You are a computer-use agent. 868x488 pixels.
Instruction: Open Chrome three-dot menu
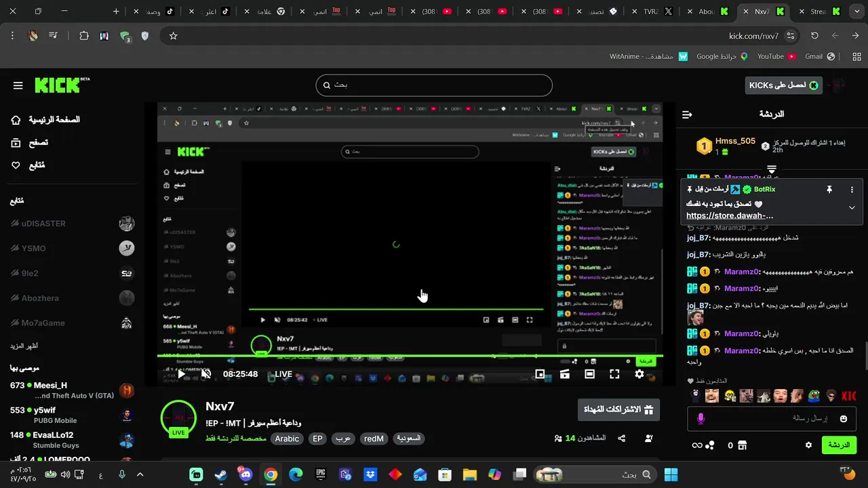[x=12, y=36]
